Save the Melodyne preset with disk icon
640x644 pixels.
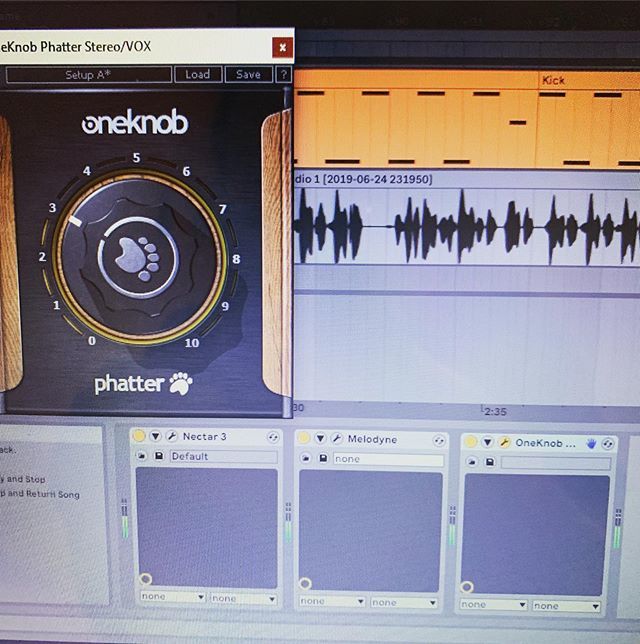click(x=323, y=458)
